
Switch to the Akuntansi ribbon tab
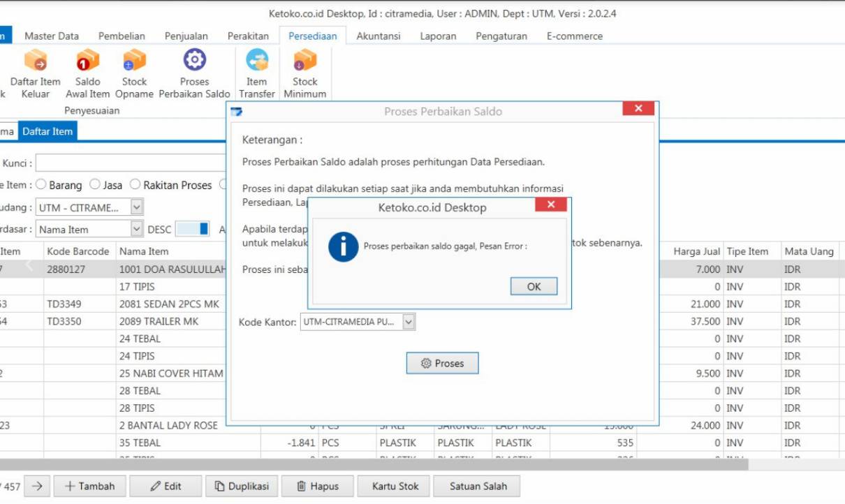coord(379,36)
